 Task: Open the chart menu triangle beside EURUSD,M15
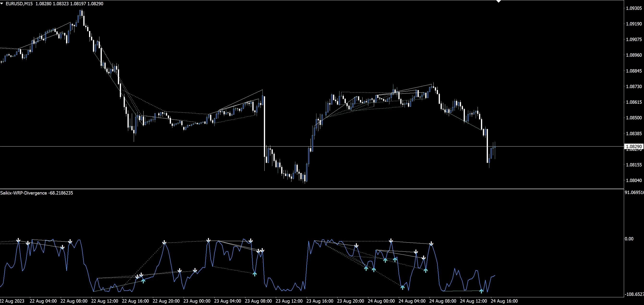(x=2, y=4)
